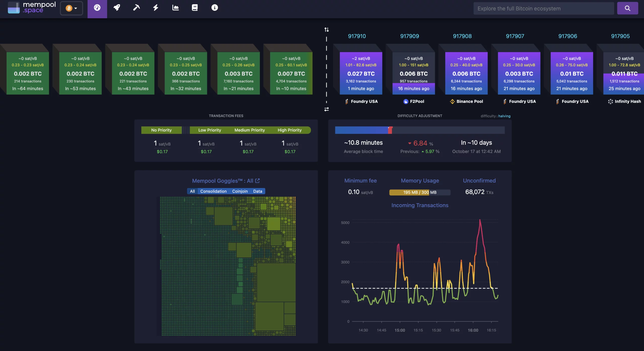Click the search magnifier button
The image size is (644, 351).
(x=627, y=8)
